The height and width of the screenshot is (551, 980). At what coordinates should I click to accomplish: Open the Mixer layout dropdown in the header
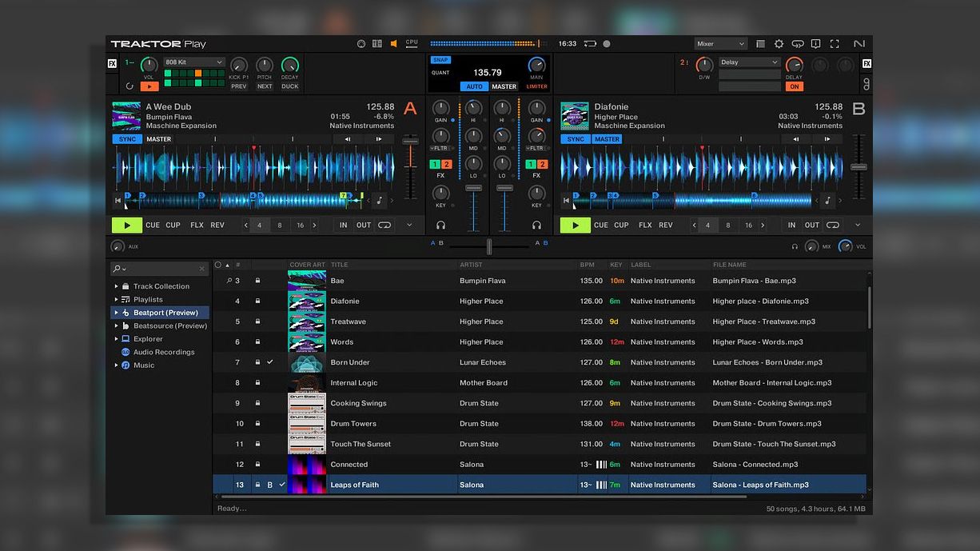coord(718,43)
